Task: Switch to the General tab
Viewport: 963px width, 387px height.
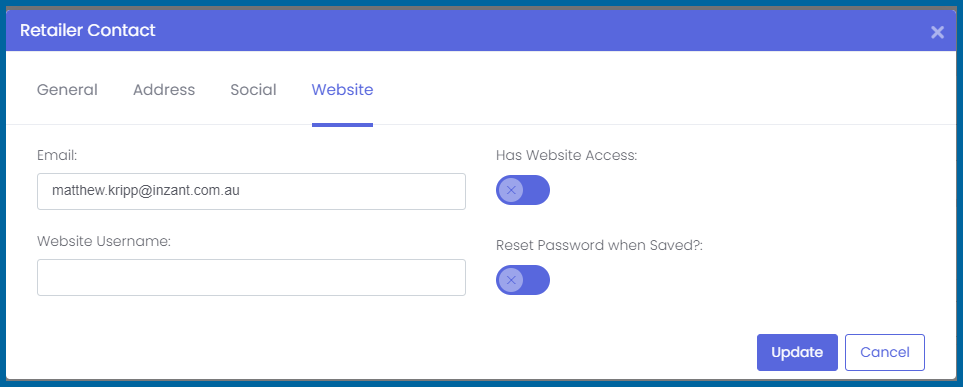Action: [x=67, y=90]
